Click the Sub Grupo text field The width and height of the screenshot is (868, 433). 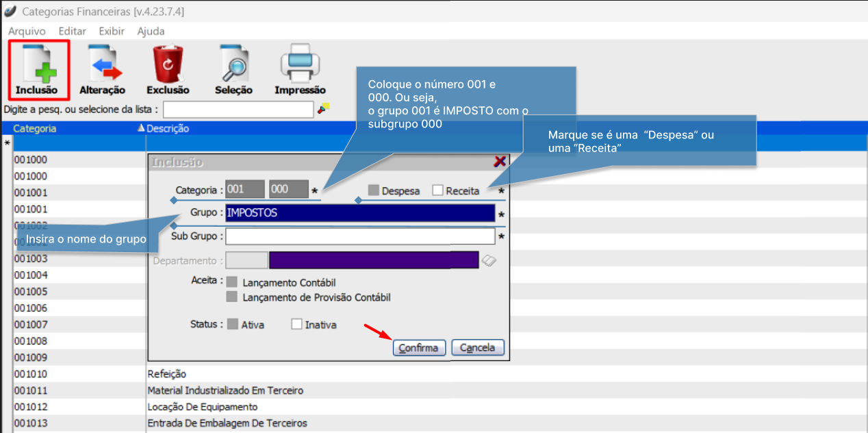click(x=359, y=236)
